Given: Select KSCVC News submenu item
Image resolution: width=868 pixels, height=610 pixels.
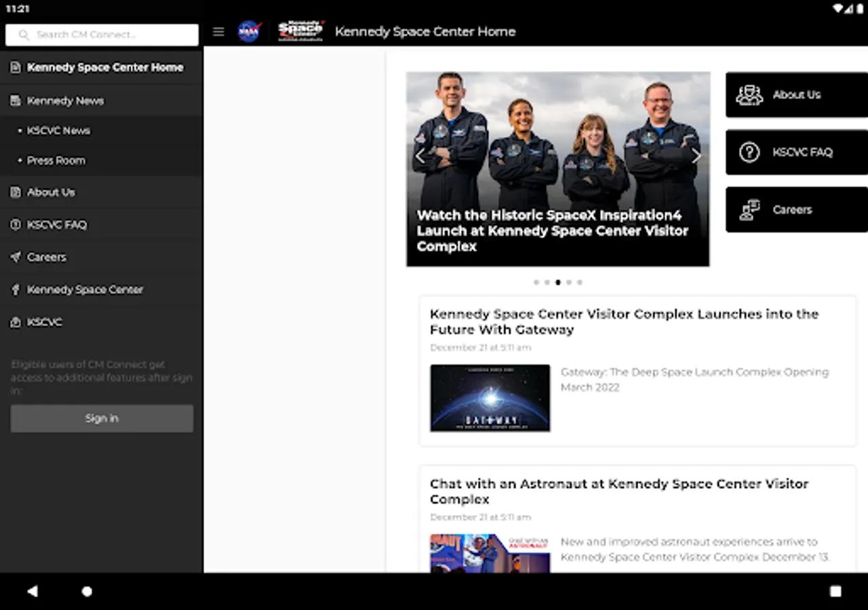Looking at the screenshot, I should point(58,131).
